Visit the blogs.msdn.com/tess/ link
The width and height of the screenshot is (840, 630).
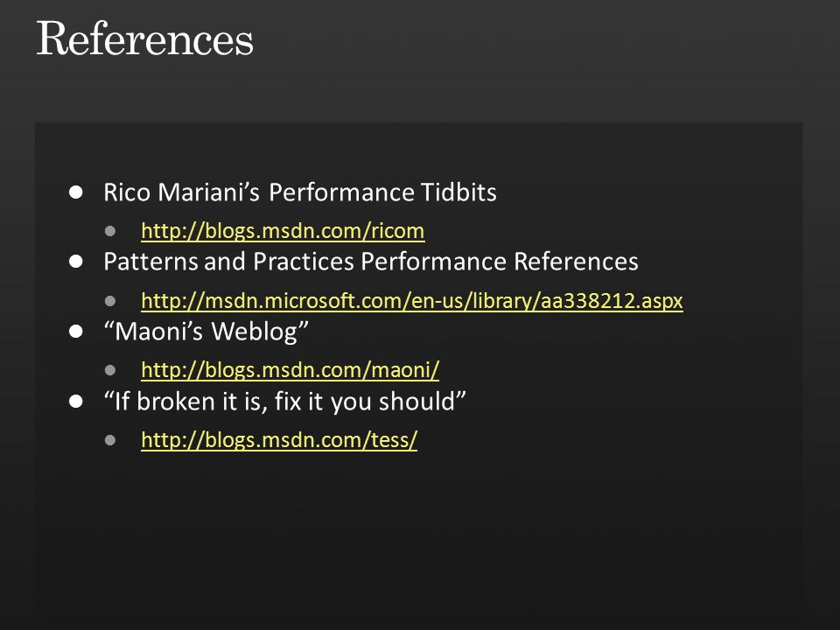279,439
